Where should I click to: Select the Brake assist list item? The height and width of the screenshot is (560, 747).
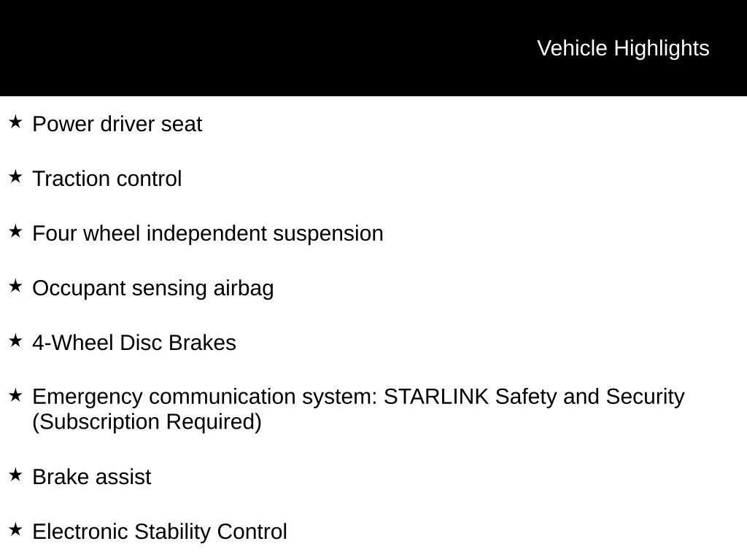click(92, 477)
